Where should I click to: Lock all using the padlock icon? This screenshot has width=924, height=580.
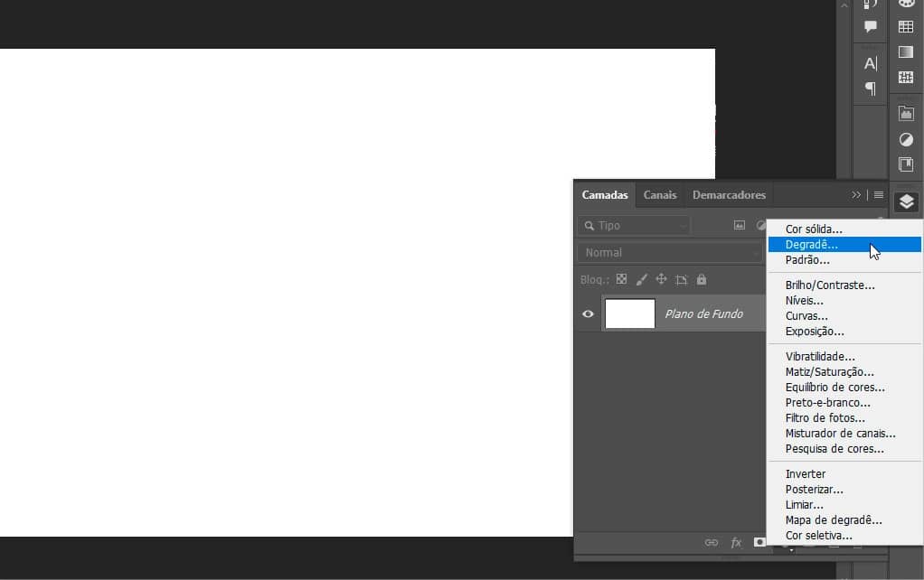(x=702, y=279)
